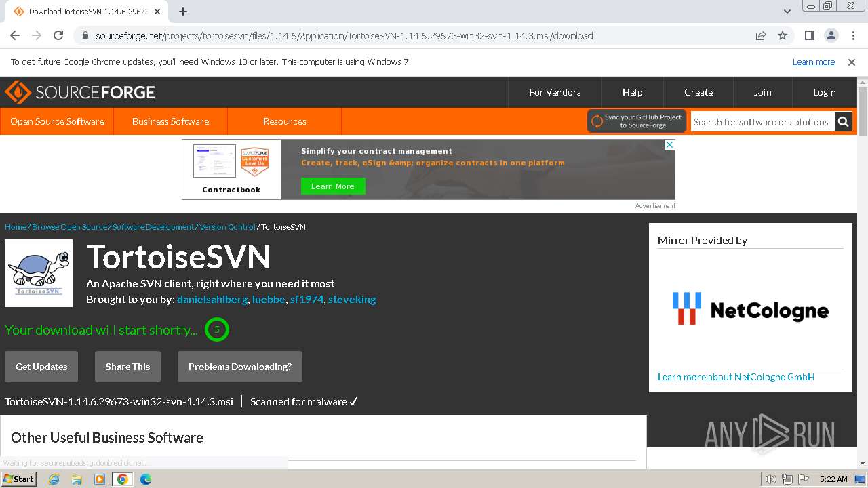Open File Explorer from taskbar
Image resolution: width=868 pixels, height=488 pixels.
click(x=77, y=479)
